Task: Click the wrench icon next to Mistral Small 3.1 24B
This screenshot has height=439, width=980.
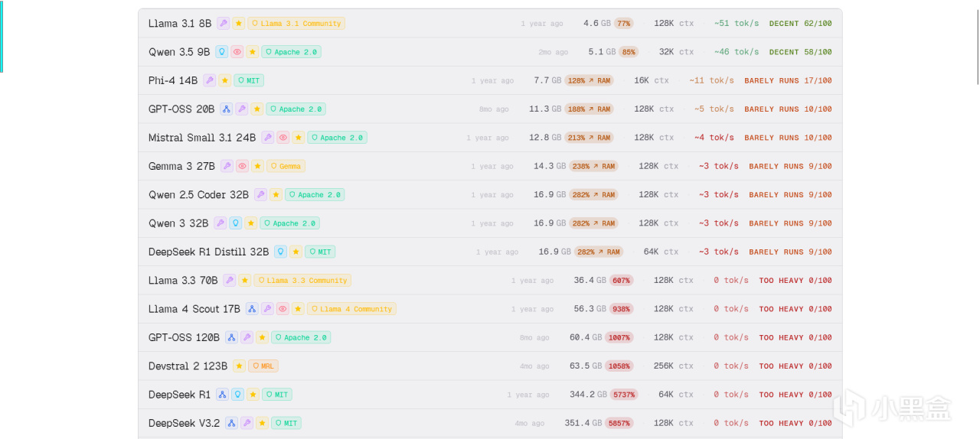Action: [x=268, y=138]
